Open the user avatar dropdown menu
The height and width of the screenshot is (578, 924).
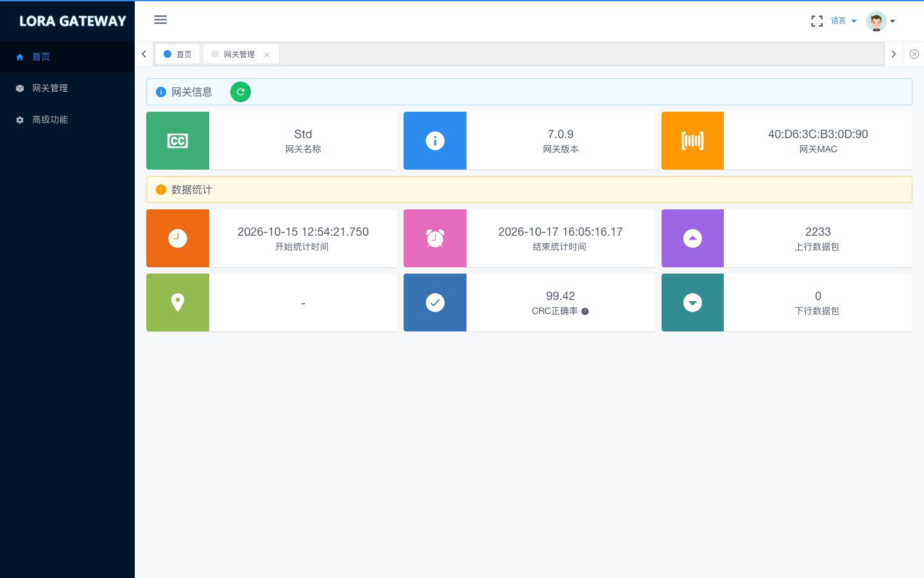pyautogui.click(x=881, y=21)
